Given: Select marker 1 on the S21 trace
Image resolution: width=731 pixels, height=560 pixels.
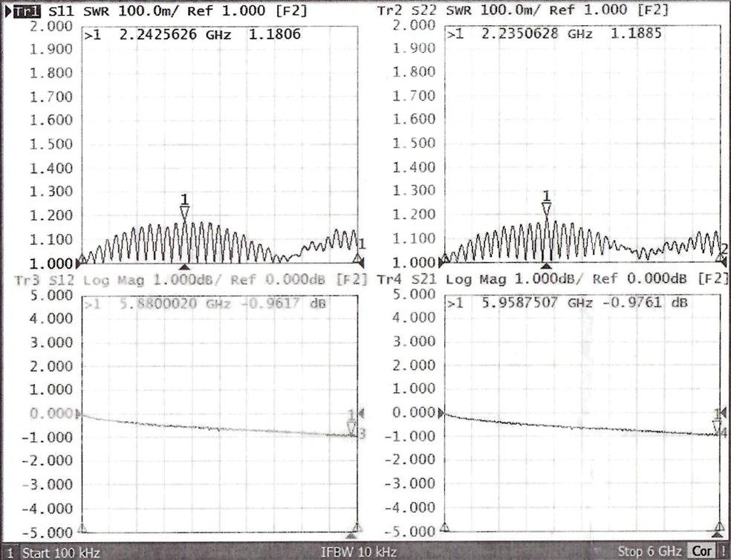Looking at the screenshot, I should point(717,426).
